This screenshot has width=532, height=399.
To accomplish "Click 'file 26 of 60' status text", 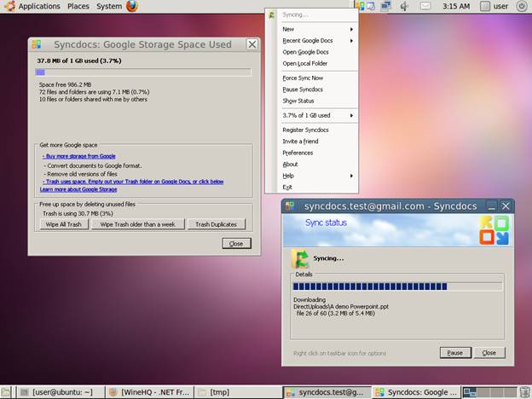I will pos(336,313).
